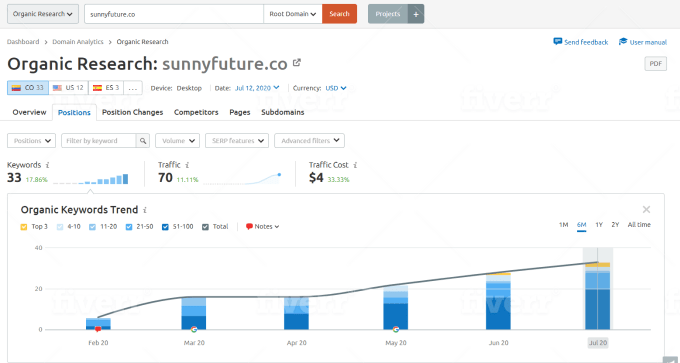Click the Apr 20 bar in chart
Screen dimensions: 680x363
pos(297,313)
